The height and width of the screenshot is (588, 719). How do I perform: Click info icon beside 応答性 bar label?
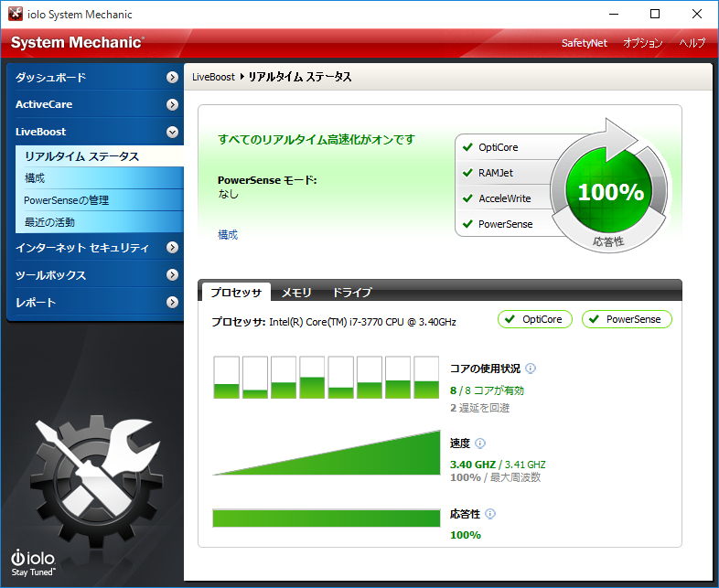click(490, 514)
